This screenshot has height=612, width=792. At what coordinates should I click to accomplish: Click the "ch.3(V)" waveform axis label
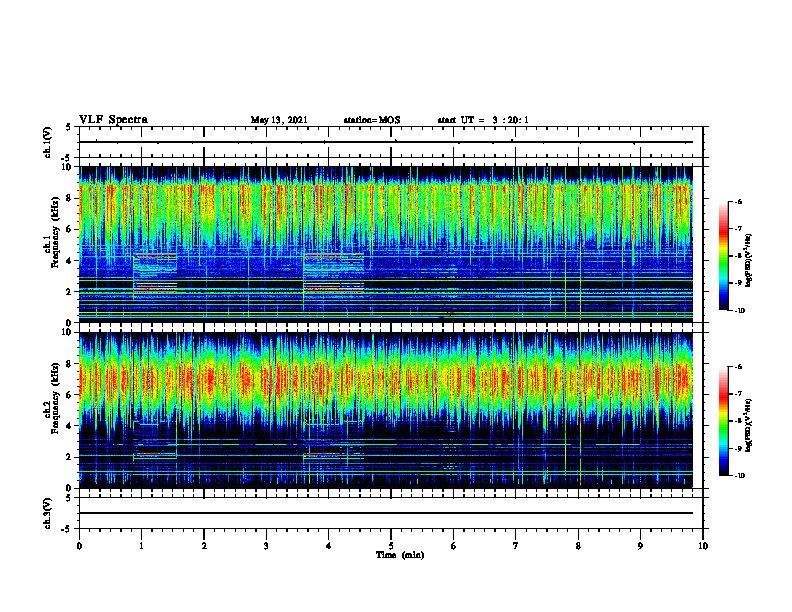(x=48, y=513)
